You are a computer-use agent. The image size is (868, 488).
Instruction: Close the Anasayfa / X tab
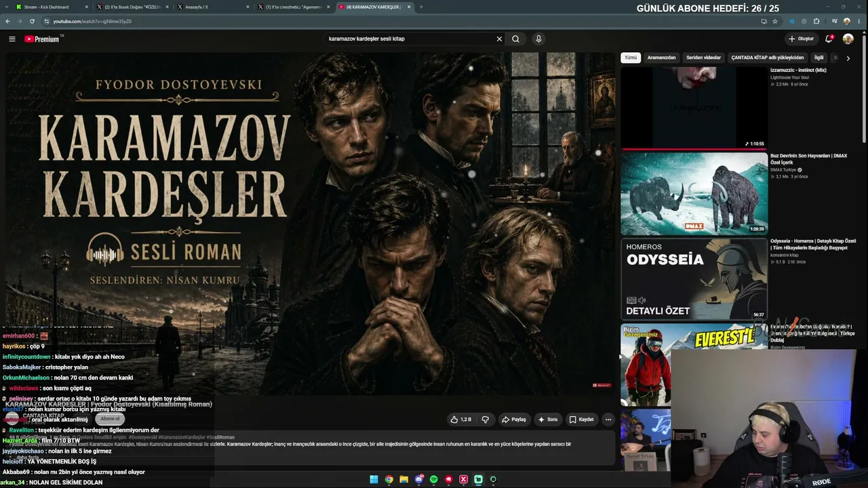pyautogui.click(x=248, y=7)
